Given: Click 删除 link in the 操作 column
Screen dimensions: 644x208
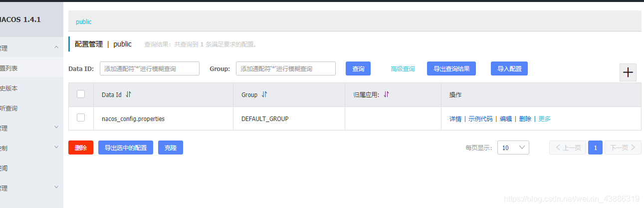Looking at the screenshot, I should [x=525, y=119].
